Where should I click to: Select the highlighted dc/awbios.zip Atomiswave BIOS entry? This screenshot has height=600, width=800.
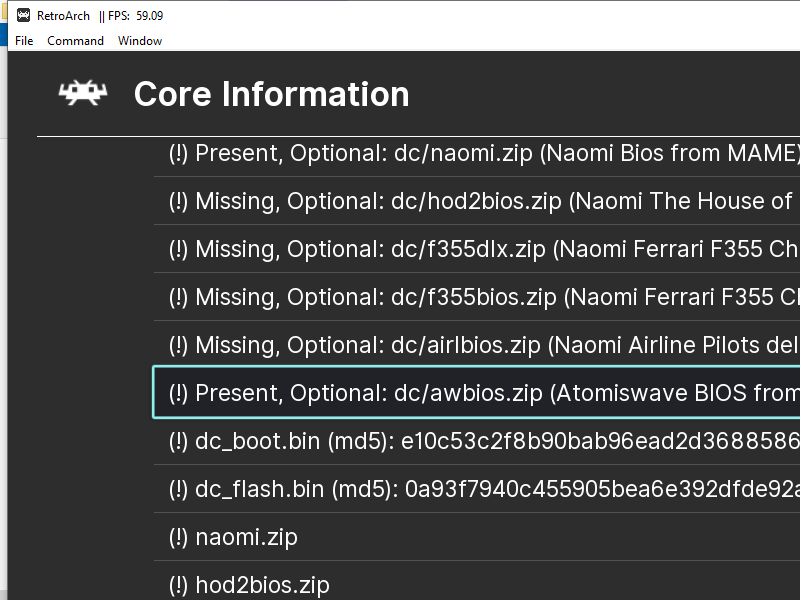click(477, 392)
